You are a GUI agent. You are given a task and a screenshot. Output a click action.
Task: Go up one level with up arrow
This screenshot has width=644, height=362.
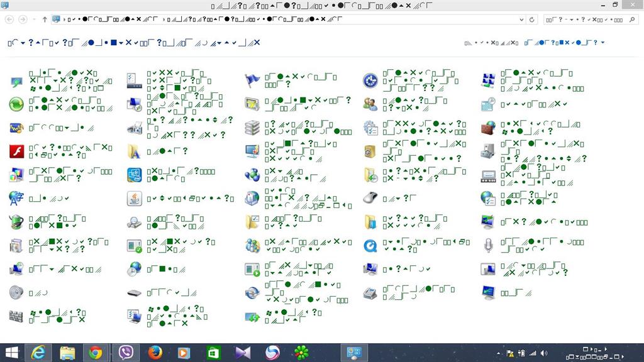45,19
